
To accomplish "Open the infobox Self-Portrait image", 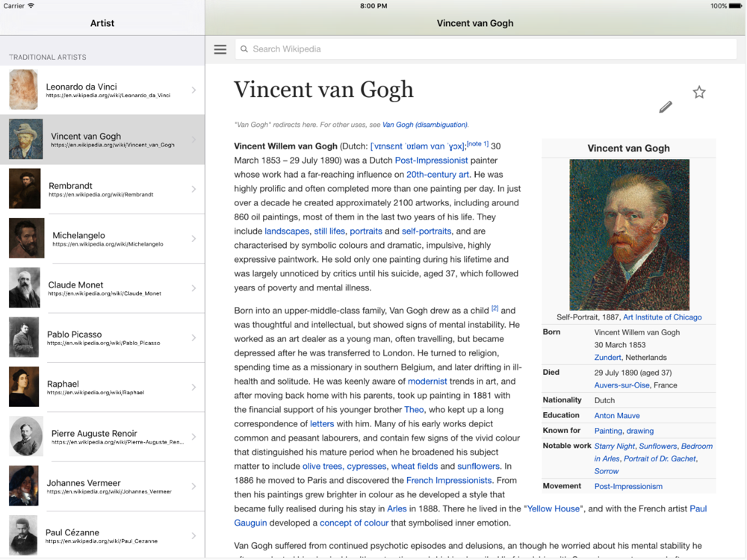I will point(629,234).
